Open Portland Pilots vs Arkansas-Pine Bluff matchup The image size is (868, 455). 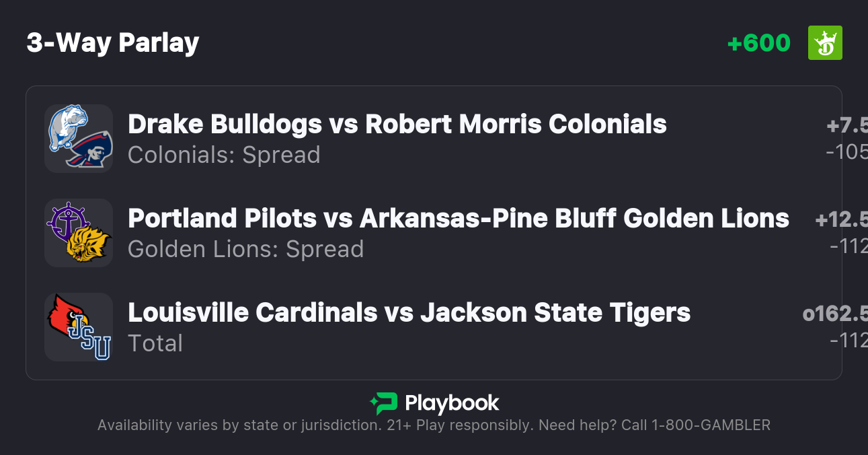click(458, 218)
